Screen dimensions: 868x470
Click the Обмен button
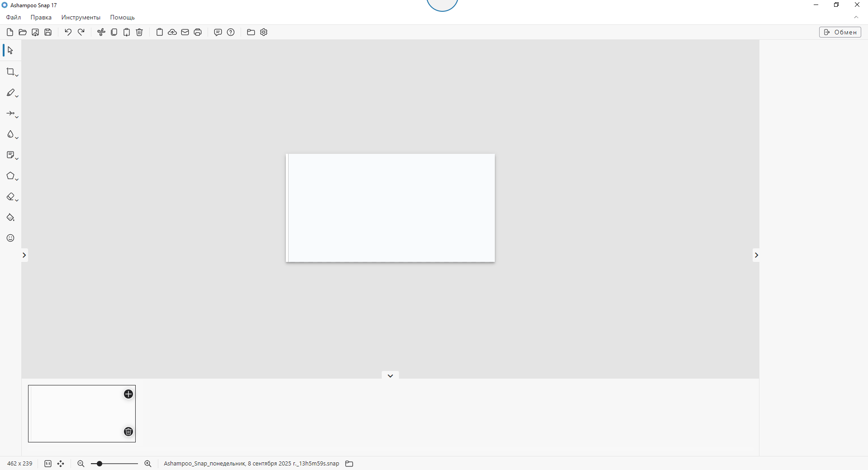pos(840,32)
